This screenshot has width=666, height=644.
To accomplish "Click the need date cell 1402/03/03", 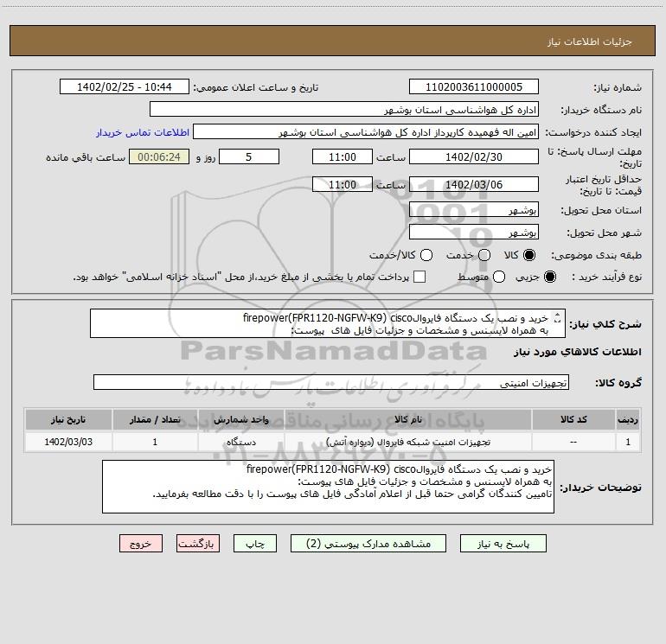I will tap(68, 442).
